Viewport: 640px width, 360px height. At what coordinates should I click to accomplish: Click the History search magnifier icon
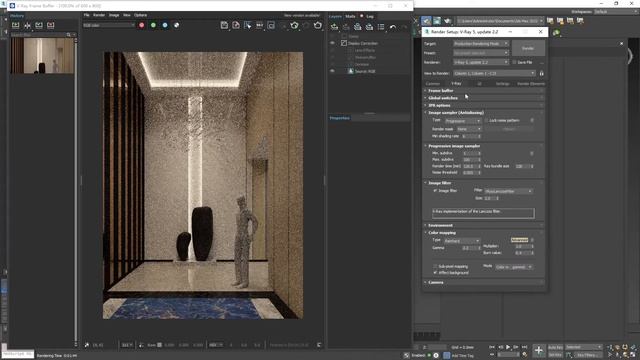coord(69,35)
